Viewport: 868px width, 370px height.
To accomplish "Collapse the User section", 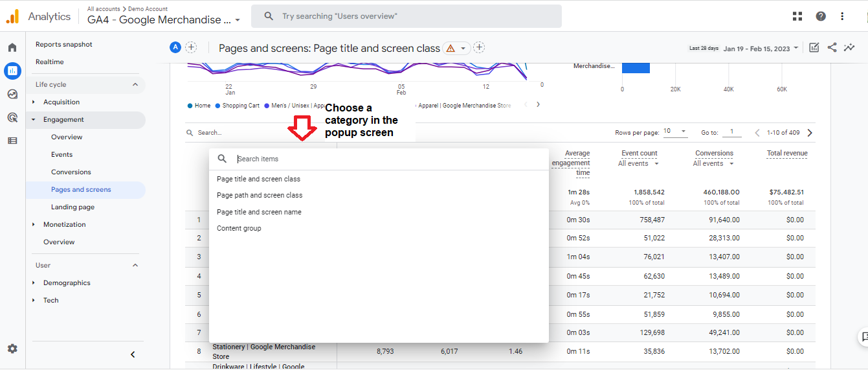I will pyautogui.click(x=135, y=265).
